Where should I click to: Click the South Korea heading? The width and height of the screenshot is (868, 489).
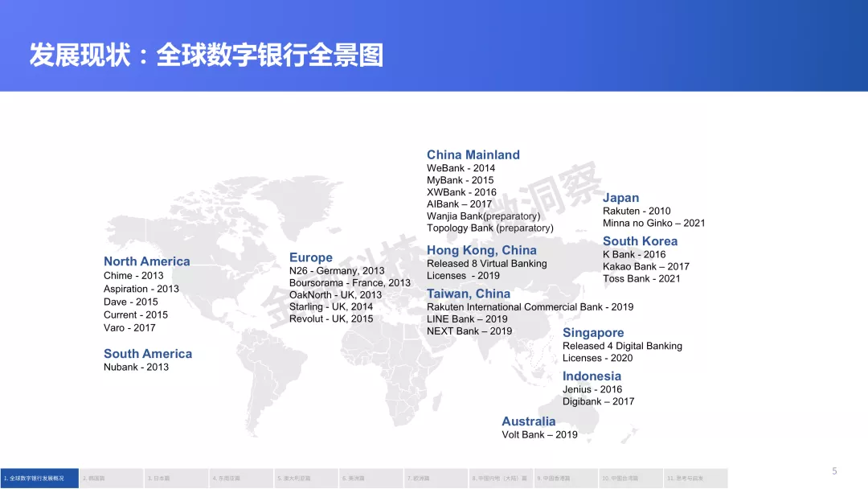[640, 241]
